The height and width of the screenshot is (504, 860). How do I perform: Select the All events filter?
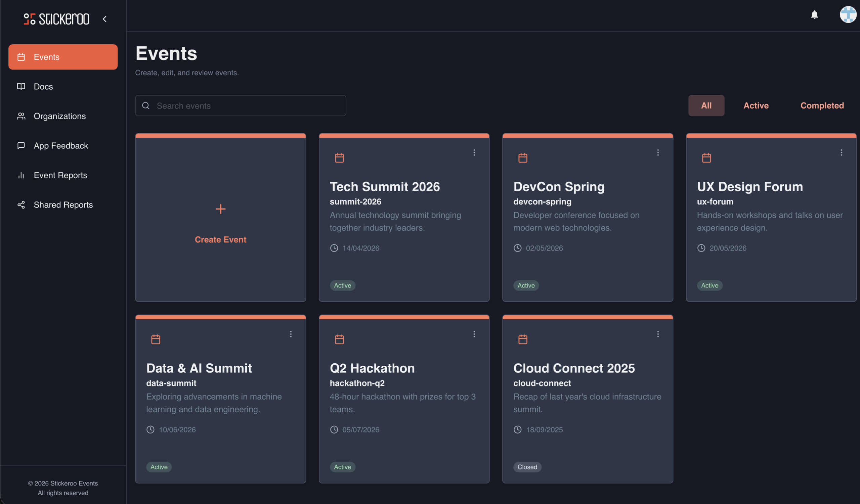point(706,105)
